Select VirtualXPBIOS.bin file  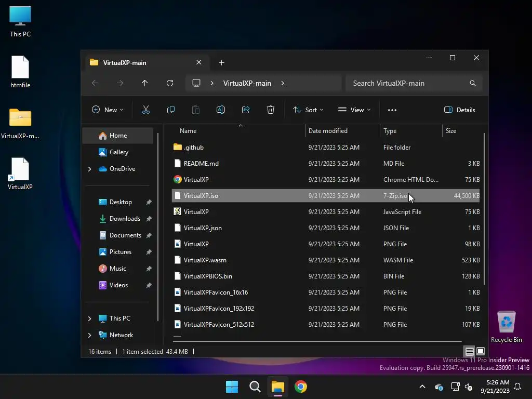pos(326,276)
